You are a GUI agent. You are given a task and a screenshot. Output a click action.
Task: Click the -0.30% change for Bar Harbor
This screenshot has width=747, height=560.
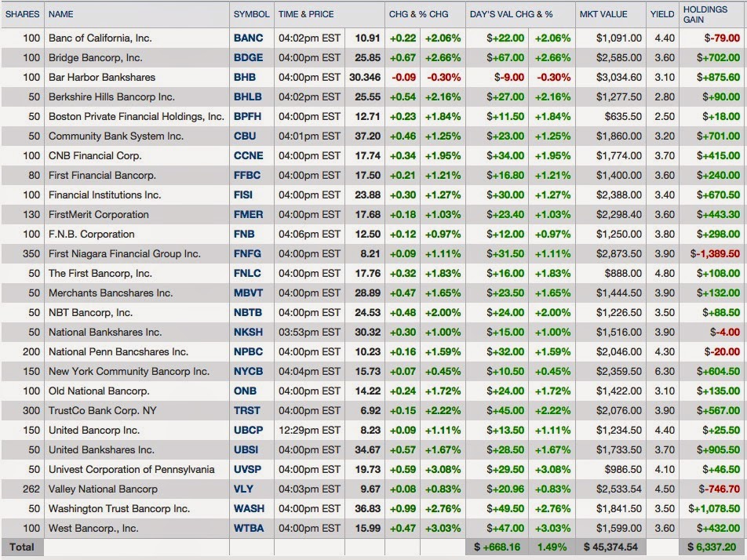tap(443, 77)
